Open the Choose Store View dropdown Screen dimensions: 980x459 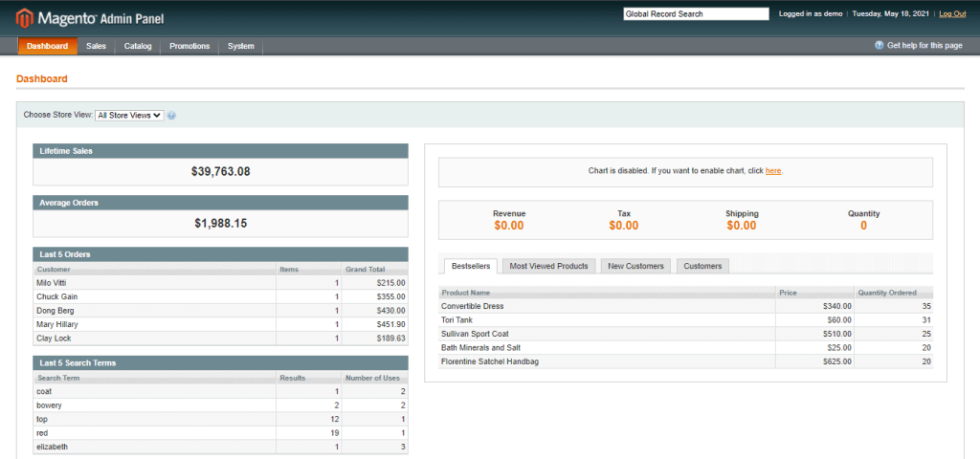129,116
